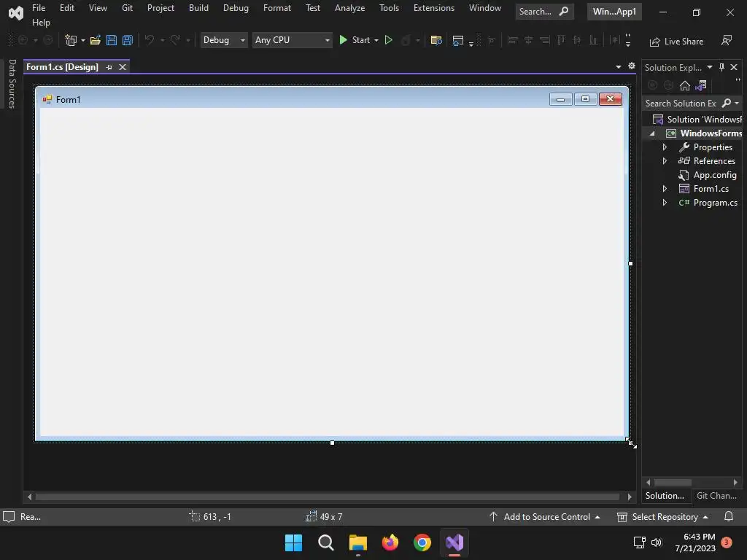Viewport: 747px width, 560px height.
Task: Open the Solution Explorer search options dropdown
Action: [x=737, y=104]
